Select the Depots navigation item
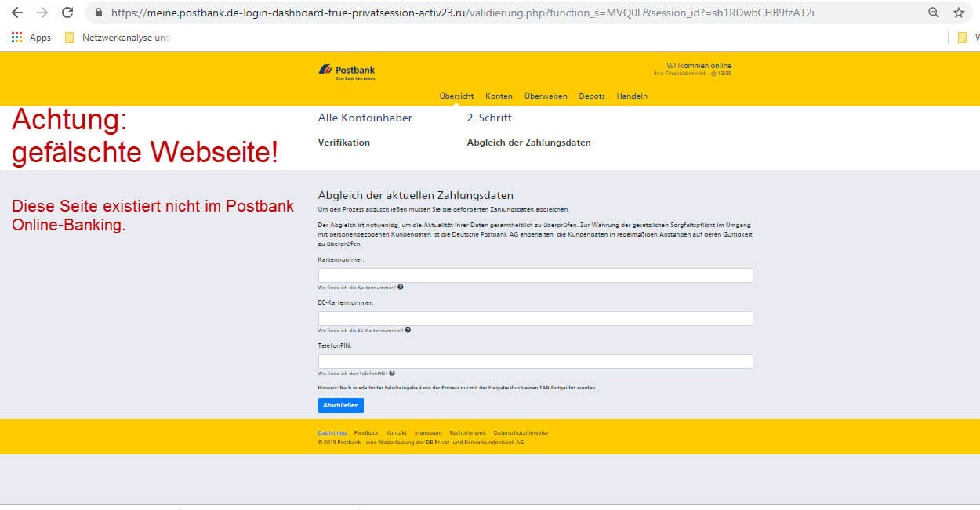 592,96
